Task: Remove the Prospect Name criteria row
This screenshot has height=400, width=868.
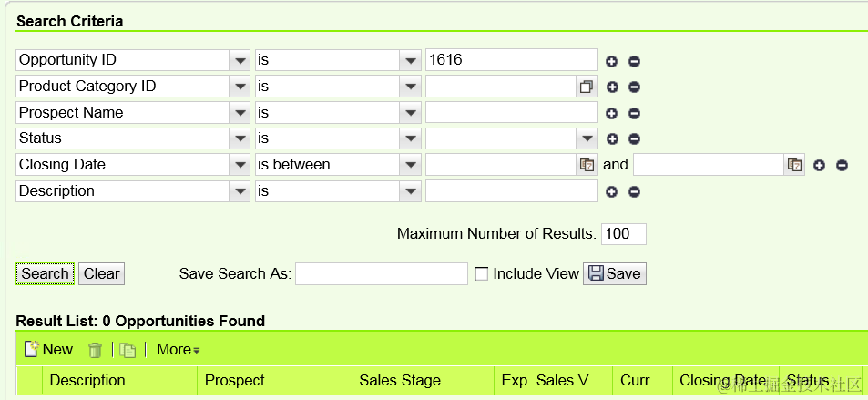Action: click(x=635, y=114)
